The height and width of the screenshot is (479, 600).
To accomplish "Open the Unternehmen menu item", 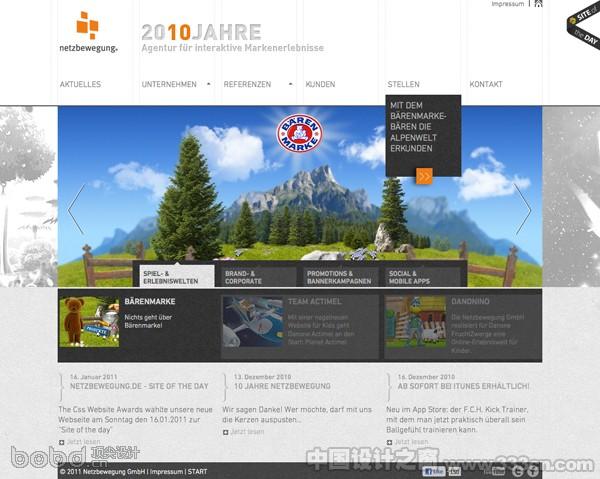I will (169, 84).
